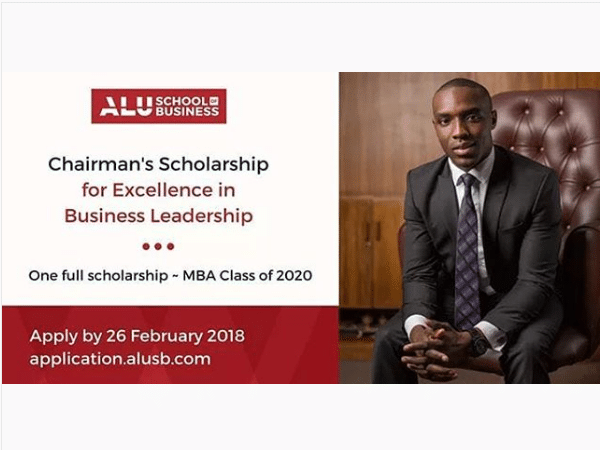This screenshot has height=450, width=600.
Task: Click the "ALU" letters in the logo
Action: [x=116, y=106]
